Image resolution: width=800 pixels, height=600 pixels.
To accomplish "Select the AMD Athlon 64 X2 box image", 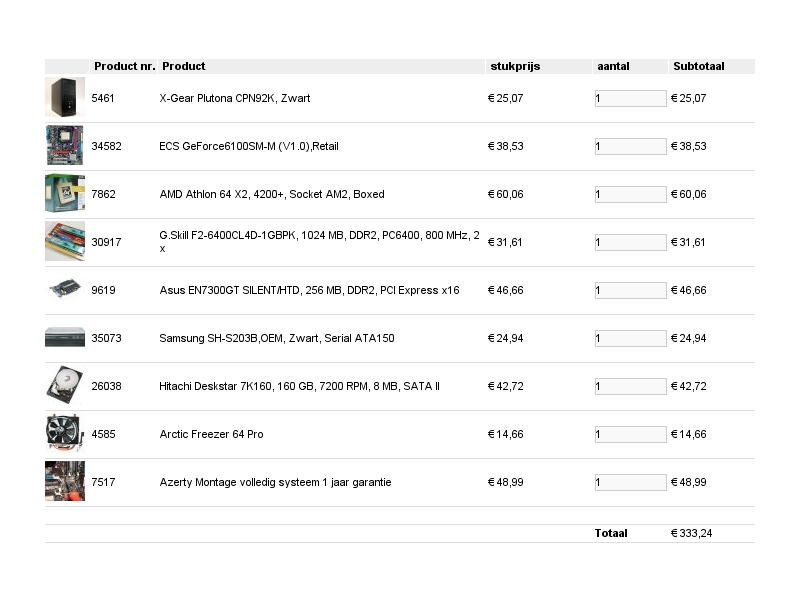I will [x=65, y=193].
